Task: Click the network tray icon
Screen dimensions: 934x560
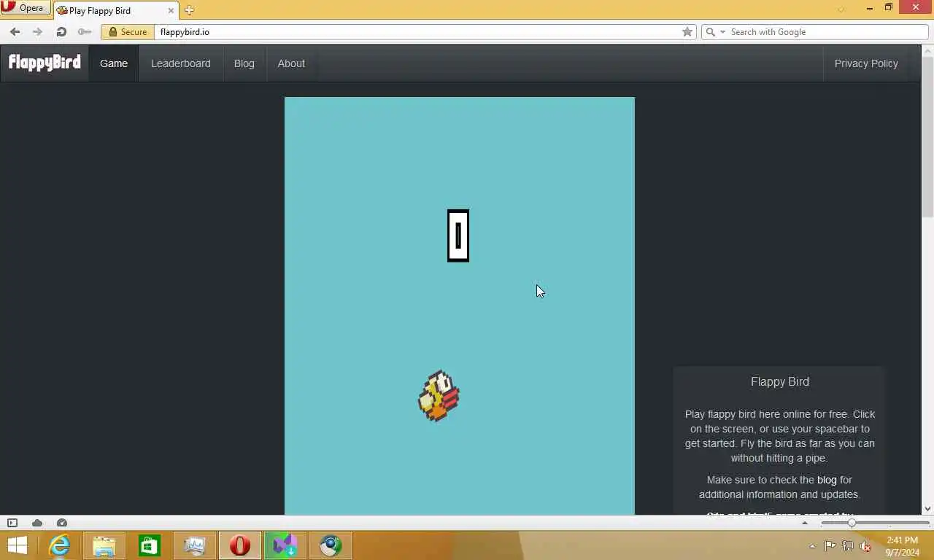Action: pos(848,545)
